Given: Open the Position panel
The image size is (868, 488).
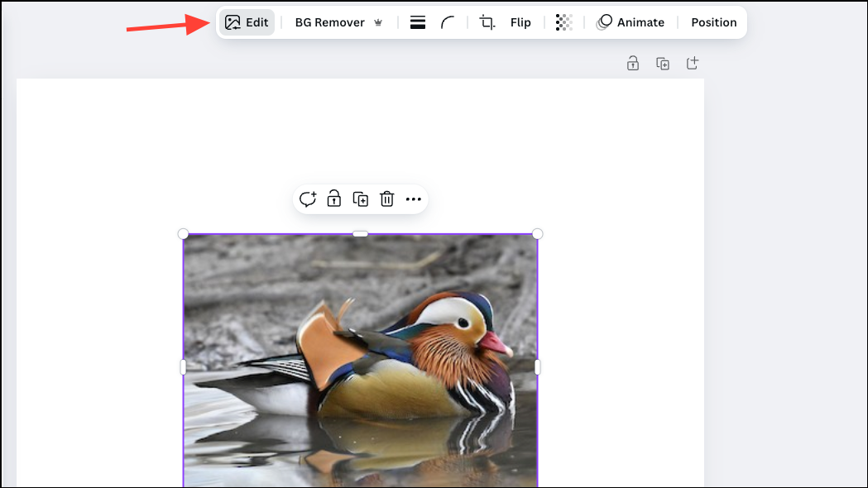Looking at the screenshot, I should [713, 22].
